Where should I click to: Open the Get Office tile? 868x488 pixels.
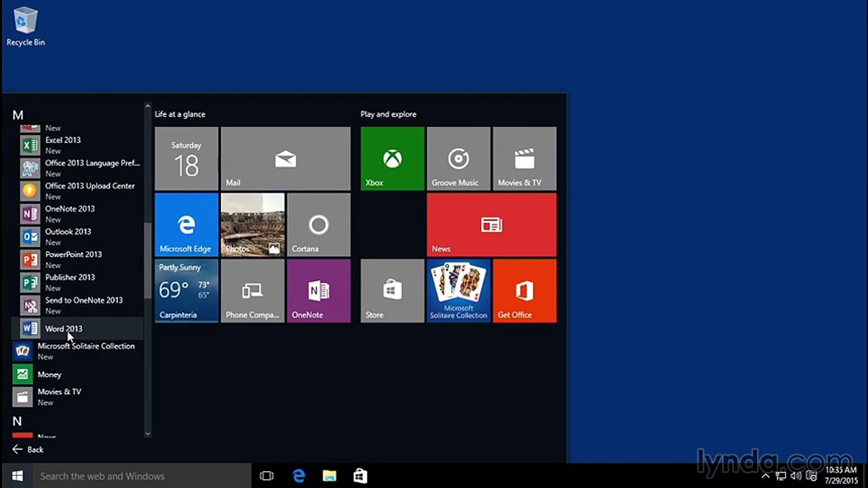coord(524,290)
